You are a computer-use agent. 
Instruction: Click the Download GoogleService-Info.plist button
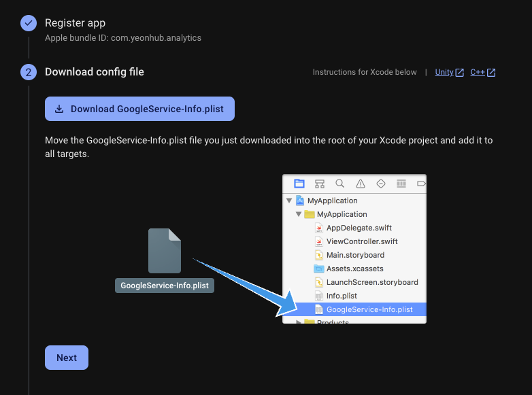(x=139, y=109)
